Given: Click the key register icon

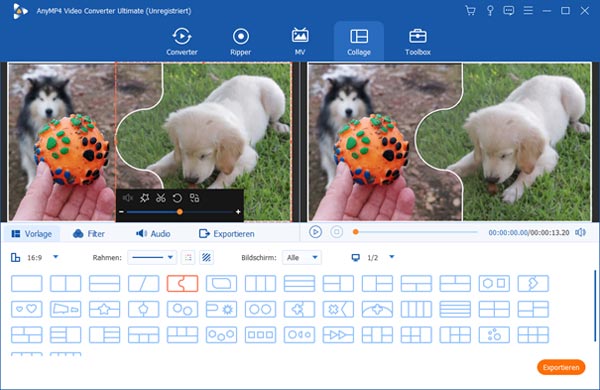Looking at the screenshot, I should (x=490, y=10).
